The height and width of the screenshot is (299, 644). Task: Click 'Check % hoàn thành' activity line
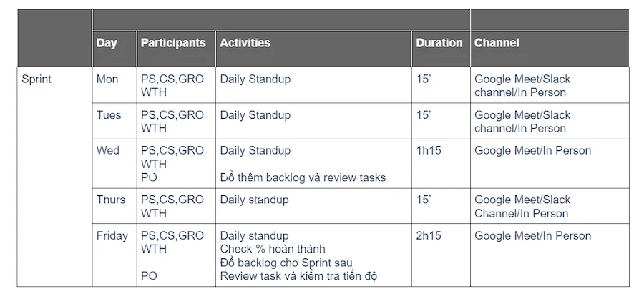pyautogui.click(x=273, y=249)
